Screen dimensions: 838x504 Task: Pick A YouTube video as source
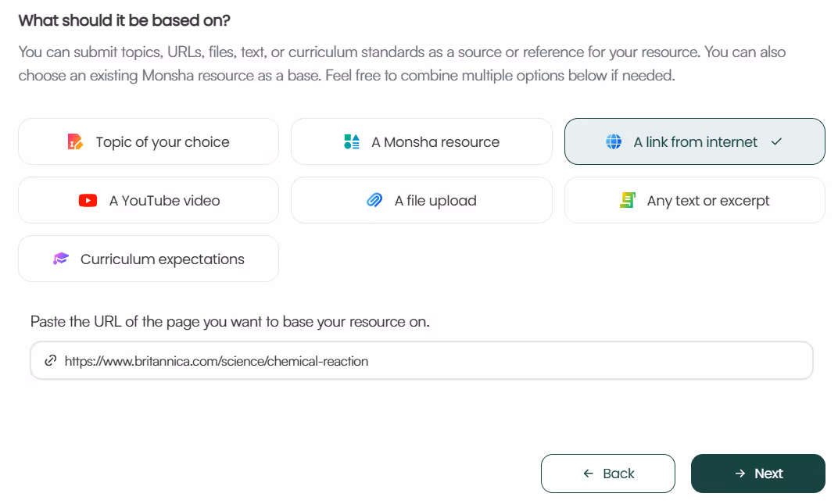(x=149, y=200)
